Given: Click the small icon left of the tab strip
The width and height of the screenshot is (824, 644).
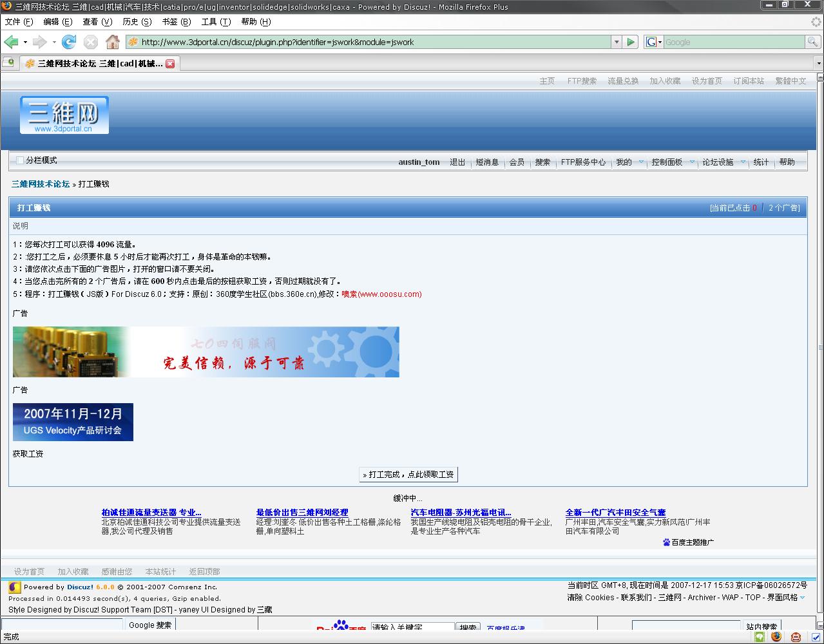Looking at the screenshot, I should pos(8,62).
